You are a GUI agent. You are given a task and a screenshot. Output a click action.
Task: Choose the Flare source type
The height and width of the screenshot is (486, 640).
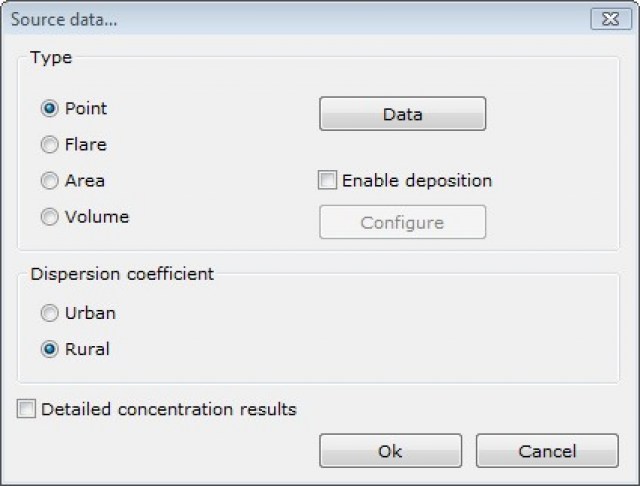49,145
